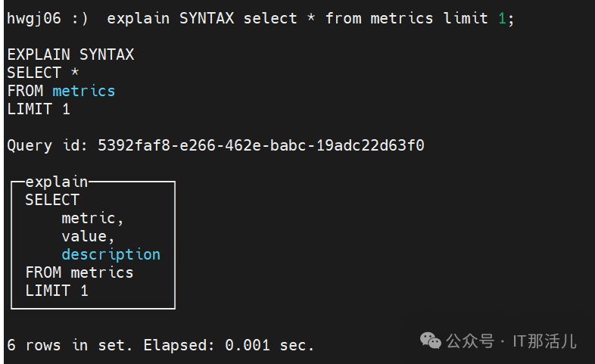
Task: Click the uppercase EXPLAIN SYNTAX echo line
Action: pos(70,54)
